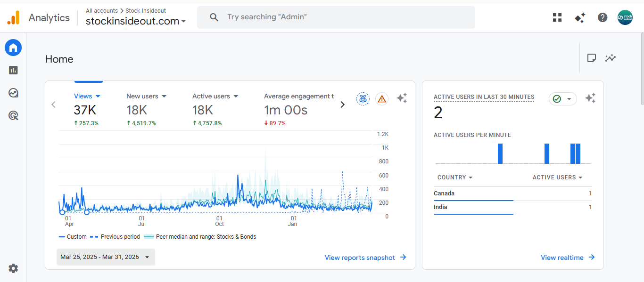Toggle the realtime status green check control

(x=562, y=99)
